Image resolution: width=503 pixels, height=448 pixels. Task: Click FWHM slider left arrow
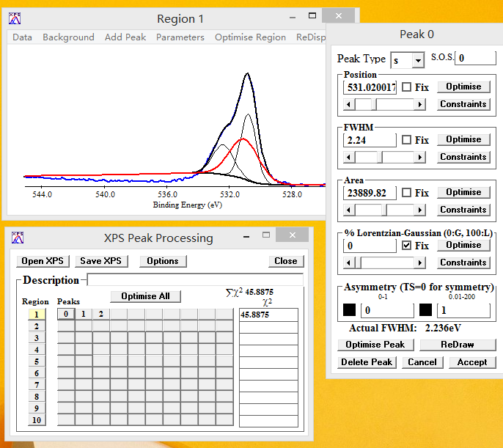coord(349,157)
